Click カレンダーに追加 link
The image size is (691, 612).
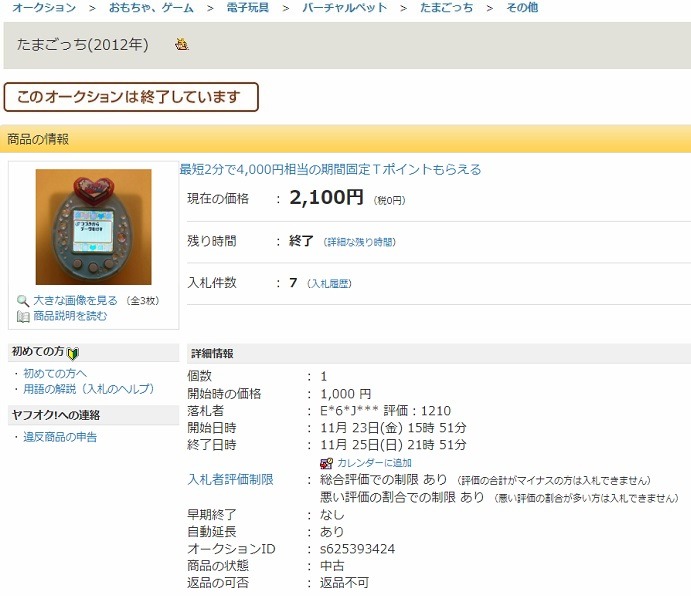(374, 463)
